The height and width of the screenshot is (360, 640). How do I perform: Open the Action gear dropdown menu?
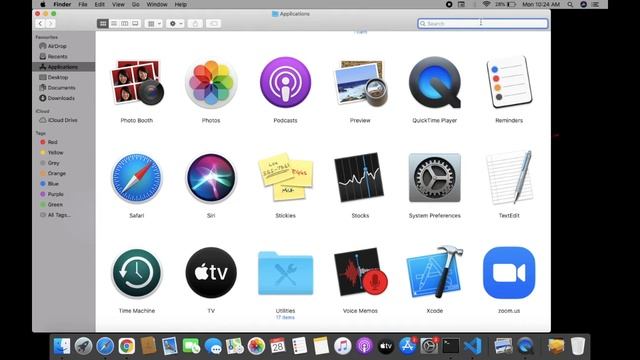[176, 24]
